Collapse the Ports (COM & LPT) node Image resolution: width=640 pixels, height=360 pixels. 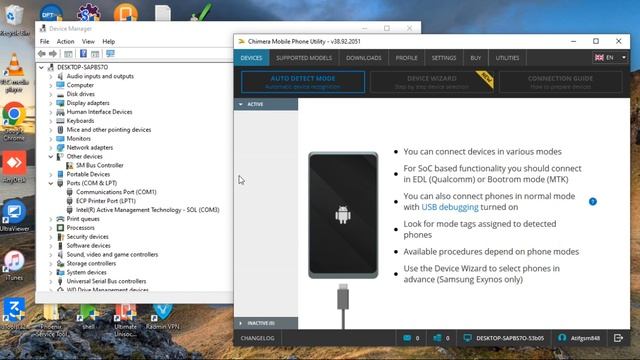(51, 183)
